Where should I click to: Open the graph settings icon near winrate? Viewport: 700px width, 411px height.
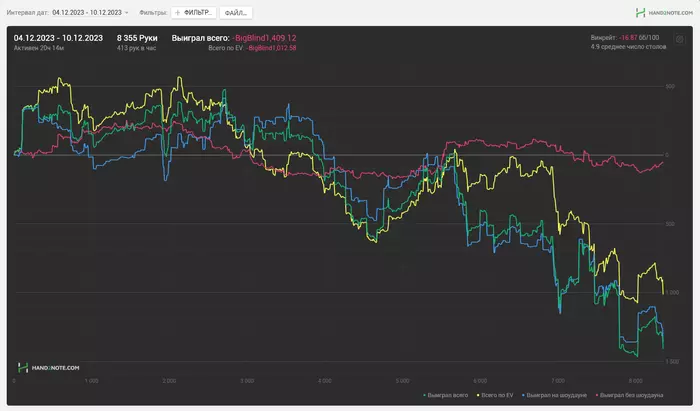(679, 39)
